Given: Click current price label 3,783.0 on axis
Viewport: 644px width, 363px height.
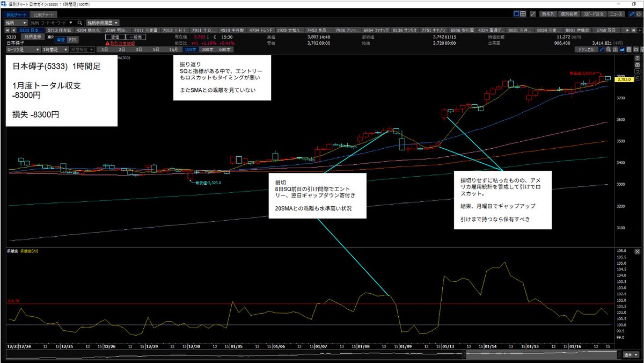Looking at the screenshot, I should 625,80.
